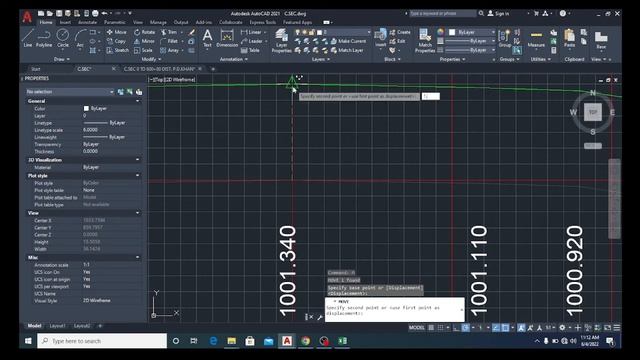This screenshot has width=640, height=360.
Task: Toggle polar tracking in status bar
Action: pyautogui.click(x=465, y=327)
